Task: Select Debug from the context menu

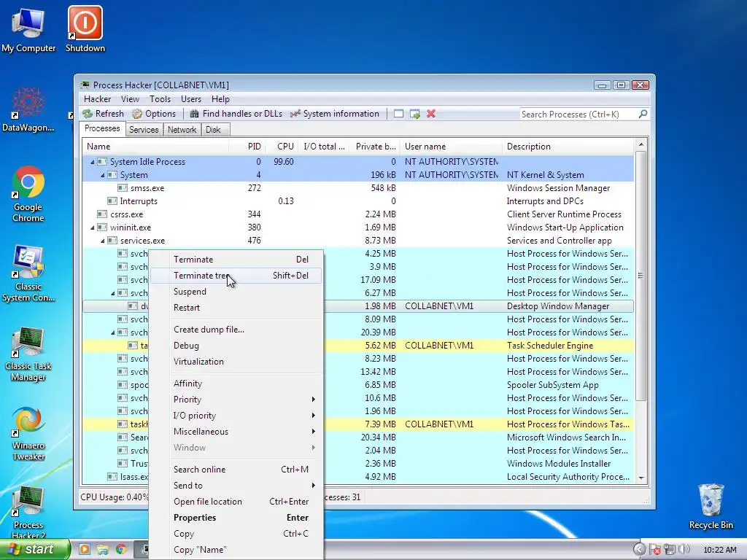Action: click(236, 346)
